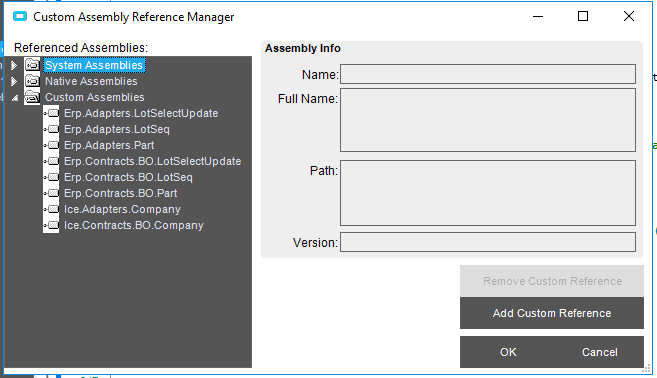Dismiss the dialog with Cancel

coord(600,352)
